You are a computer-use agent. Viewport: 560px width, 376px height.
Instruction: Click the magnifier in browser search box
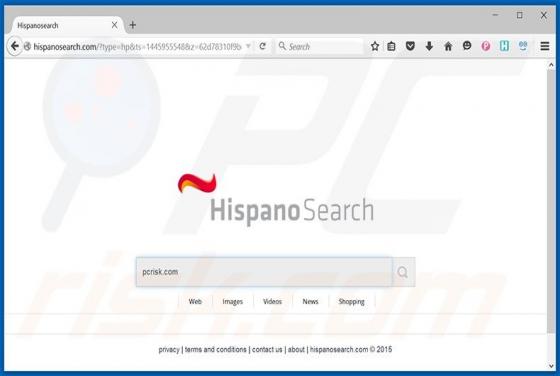[282, 46]
